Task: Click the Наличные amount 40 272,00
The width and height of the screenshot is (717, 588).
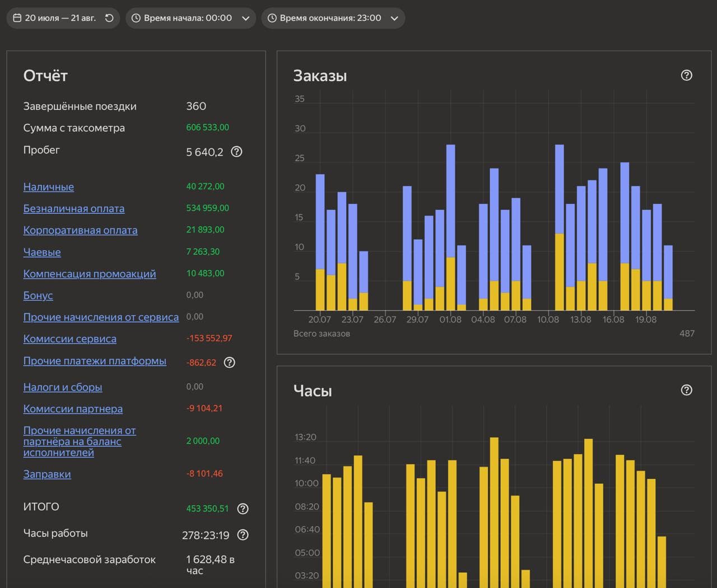Action: pos(205,186)
